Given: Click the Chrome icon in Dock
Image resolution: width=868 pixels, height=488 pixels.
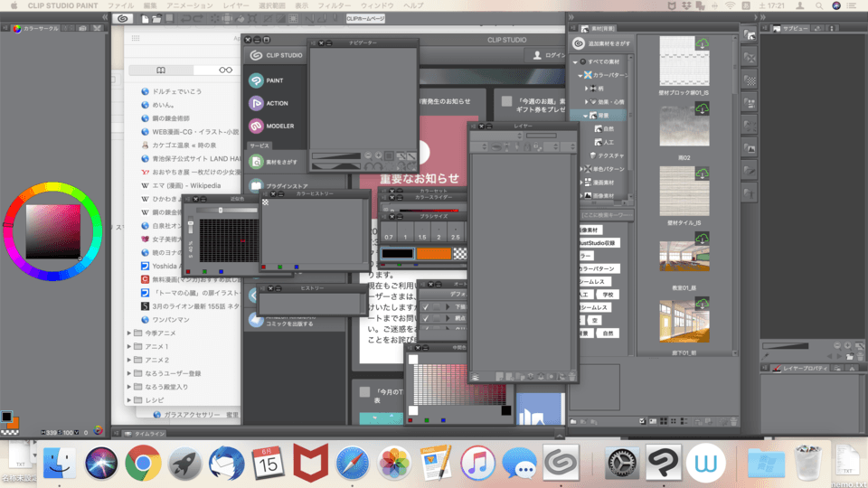Looking at the screenshot, I should point(143,463).
